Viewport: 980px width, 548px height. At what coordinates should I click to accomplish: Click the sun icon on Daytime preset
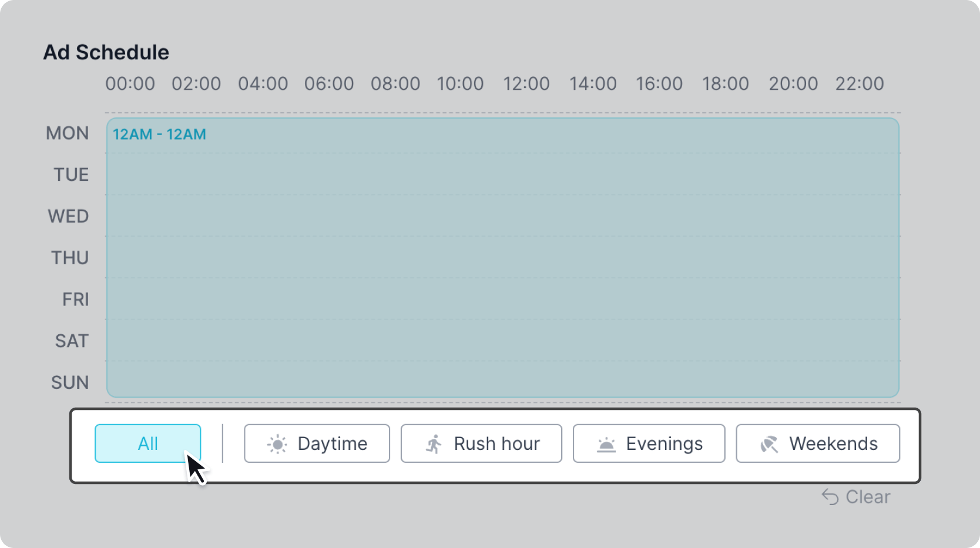(x=277, y=444)
